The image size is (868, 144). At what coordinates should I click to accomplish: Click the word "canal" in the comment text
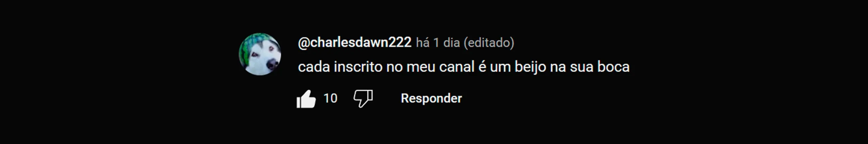(457, 67)
